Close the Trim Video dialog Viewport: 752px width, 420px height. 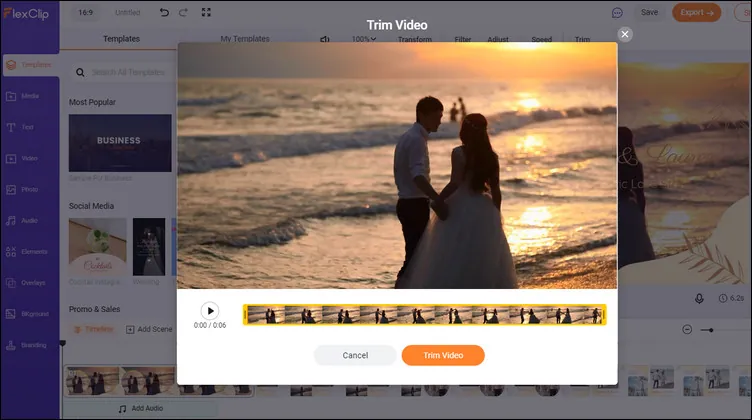[x=624, y=34]
